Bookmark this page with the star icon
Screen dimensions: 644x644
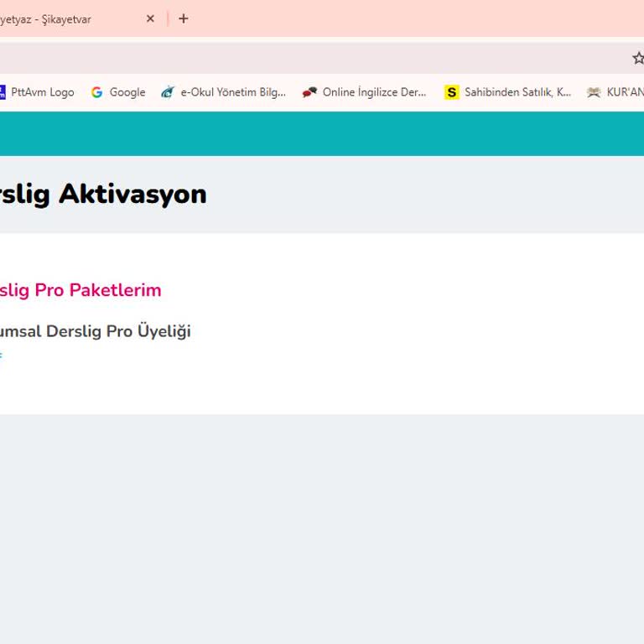point(638,58)
